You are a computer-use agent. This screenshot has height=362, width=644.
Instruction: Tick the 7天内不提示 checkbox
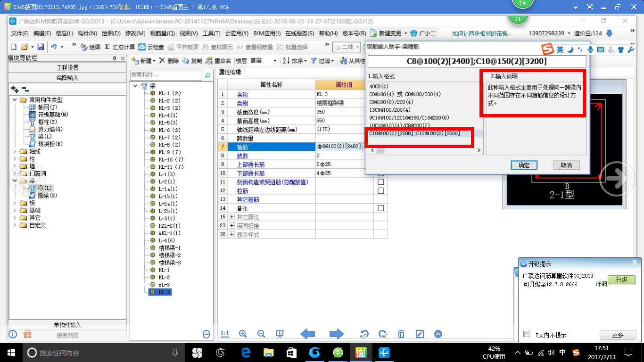(x=527, y=334)
